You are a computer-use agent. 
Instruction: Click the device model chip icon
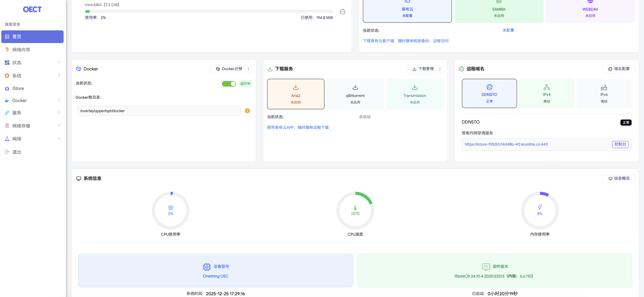[x=207, y=267]
